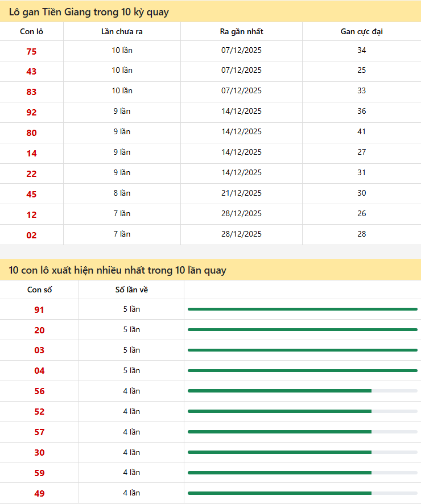Click the "10 con lô xuất hiện" heading
Image resolution: width=421 pixels, height=504 pixels.
tap(117, 270)
